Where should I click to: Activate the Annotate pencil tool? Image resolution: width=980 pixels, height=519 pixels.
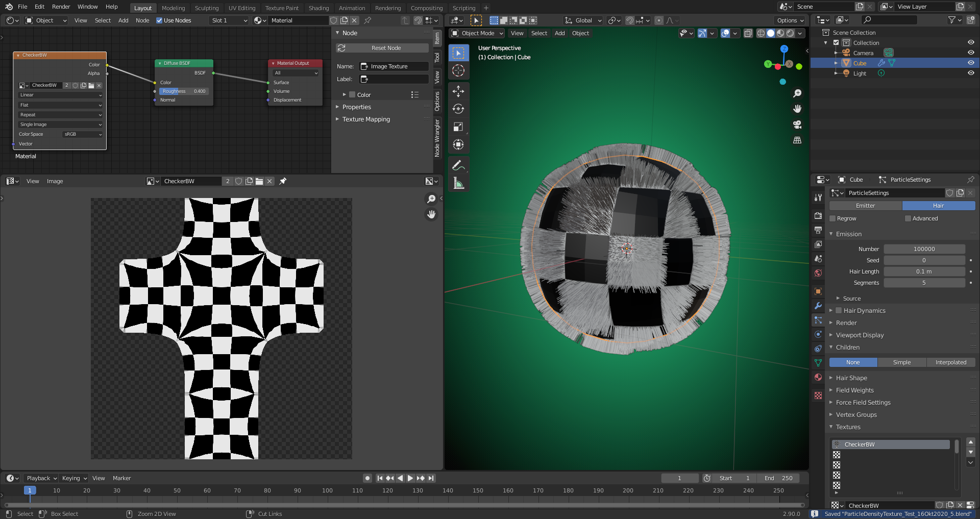click(458, 165)
